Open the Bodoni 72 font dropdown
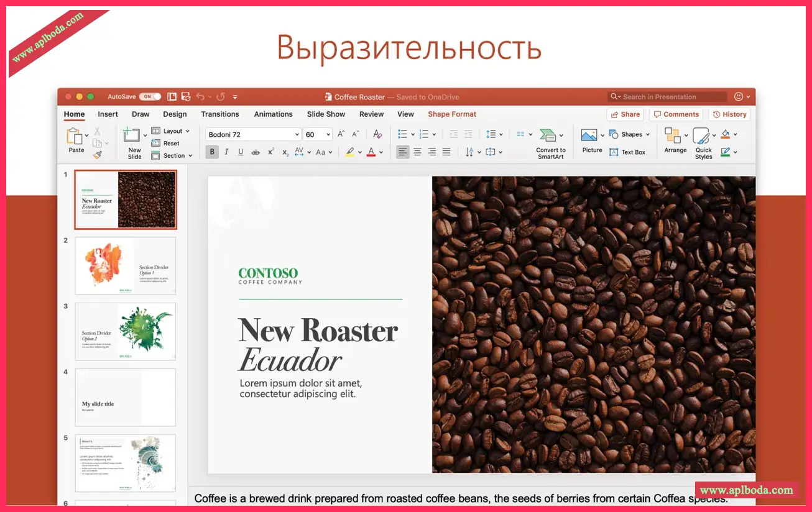Viewport: 812px width, 512px height. click(297, 135)
